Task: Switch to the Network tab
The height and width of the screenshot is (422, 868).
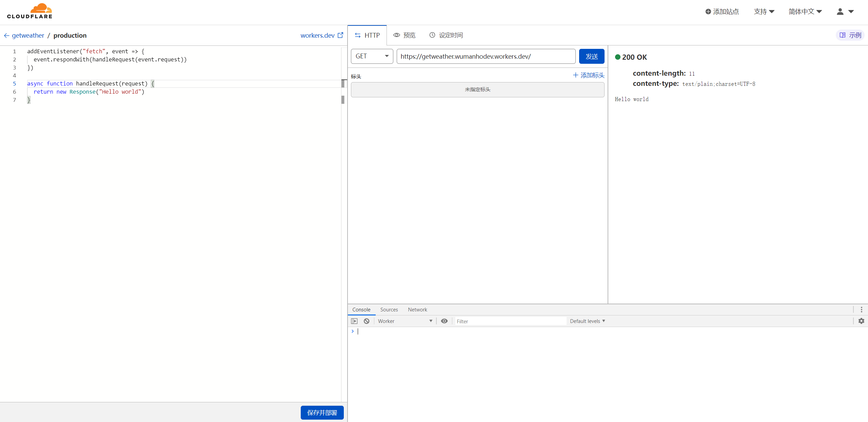Action: click(417, 309)
